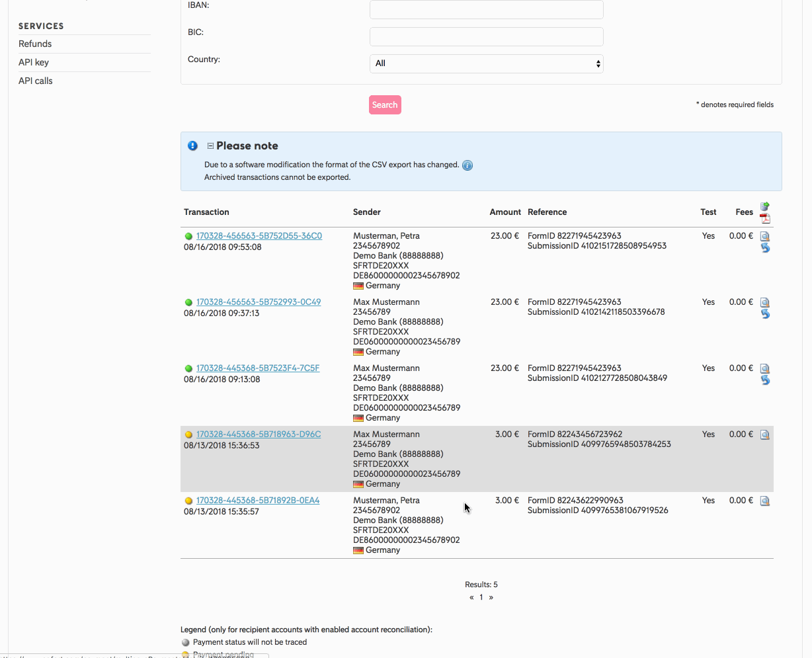812x658 pixels.
Task: View details of transaction ending D96C
Action: [765, 434]
